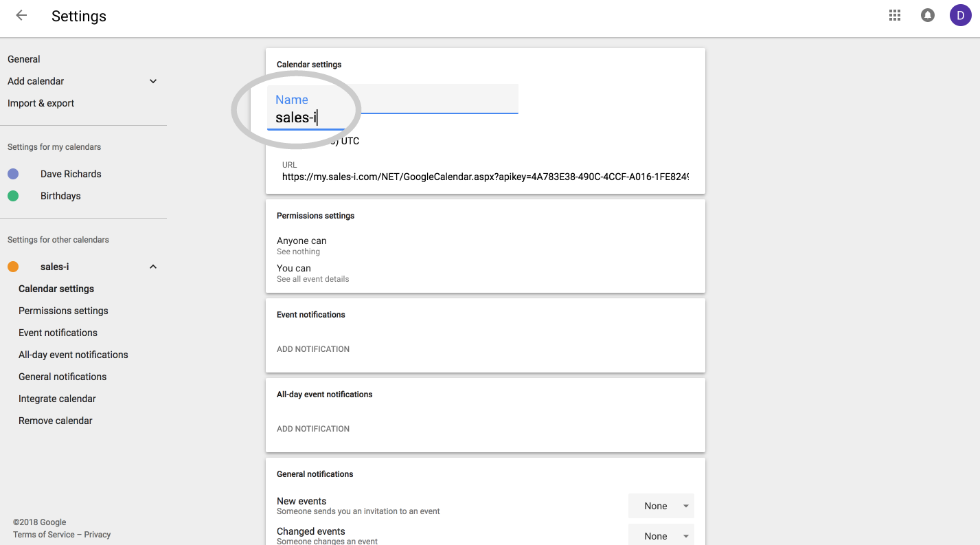Open Import & export

41,103
